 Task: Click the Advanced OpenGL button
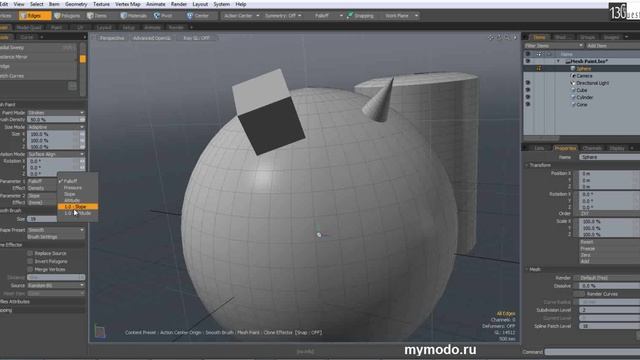[151, 38]
